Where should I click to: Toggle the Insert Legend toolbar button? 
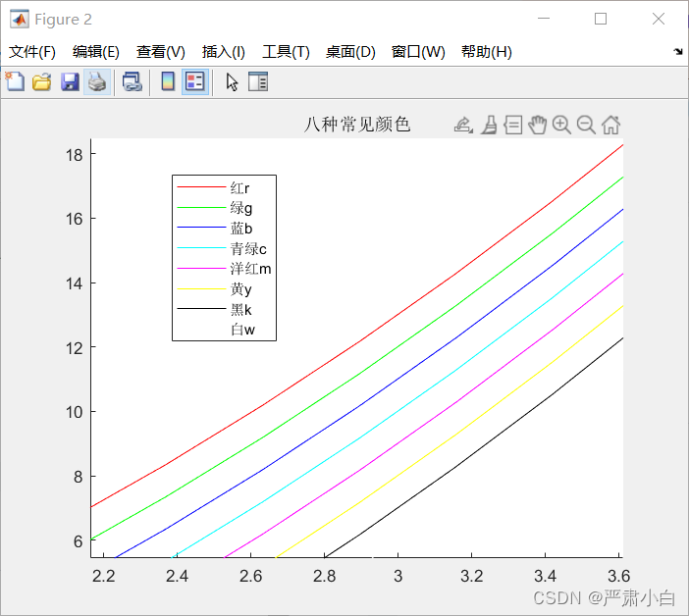[195, 81]
